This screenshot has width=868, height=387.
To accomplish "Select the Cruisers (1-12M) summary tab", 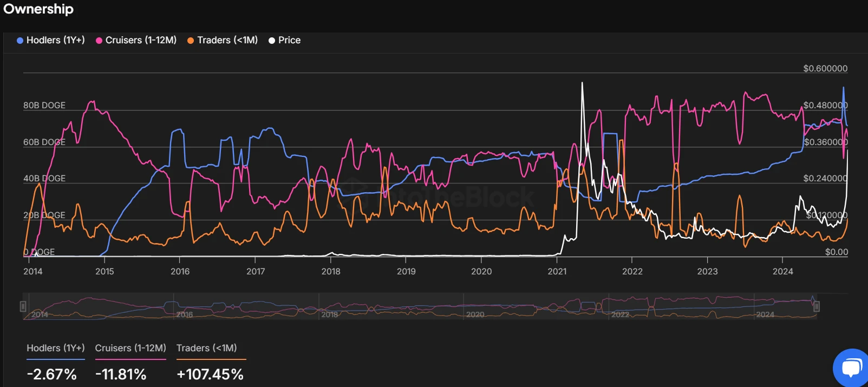I will 130,348.
